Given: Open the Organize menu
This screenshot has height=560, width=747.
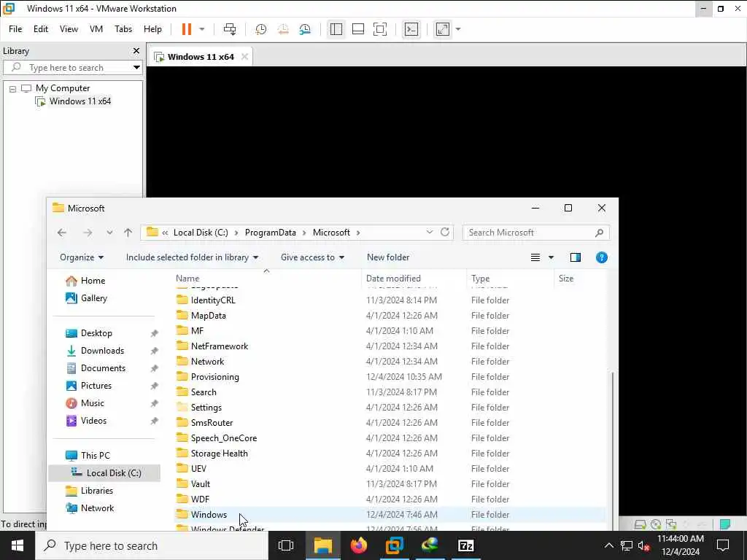Looking at the screenshot, I should (x=82, y=257).
